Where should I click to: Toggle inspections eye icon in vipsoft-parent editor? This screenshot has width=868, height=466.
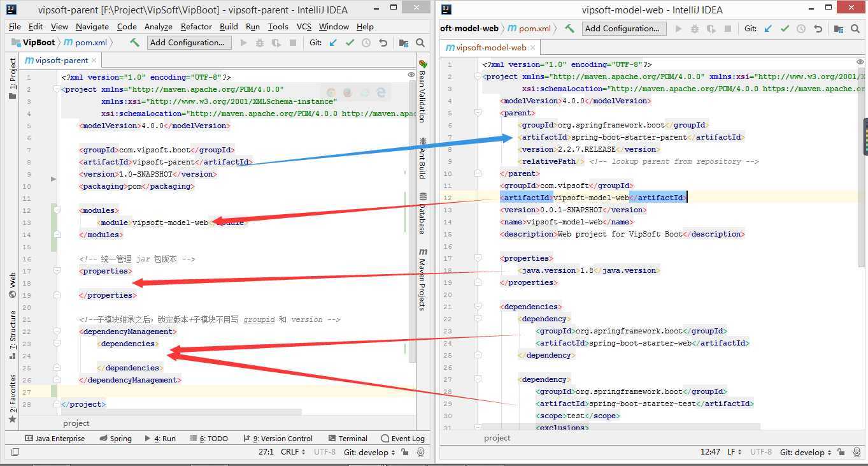[x=411, y=75]
